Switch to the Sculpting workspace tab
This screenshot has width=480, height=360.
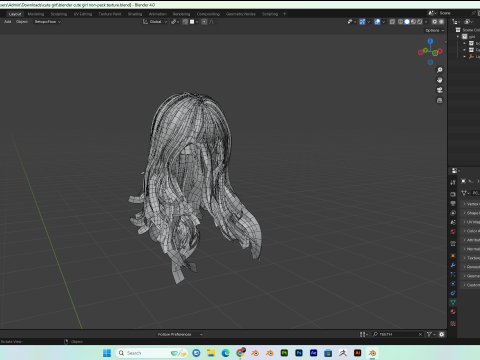click(x=59, y=14)
